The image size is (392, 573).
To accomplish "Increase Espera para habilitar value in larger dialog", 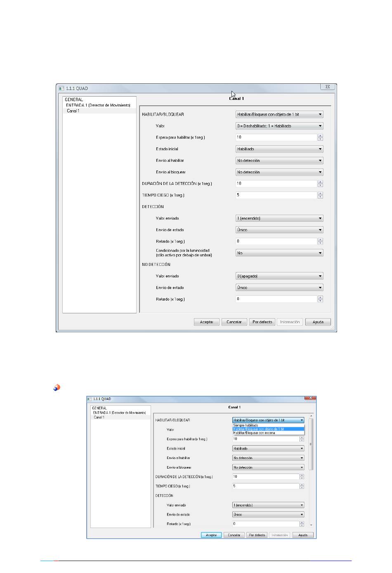I will click(321, 136).
